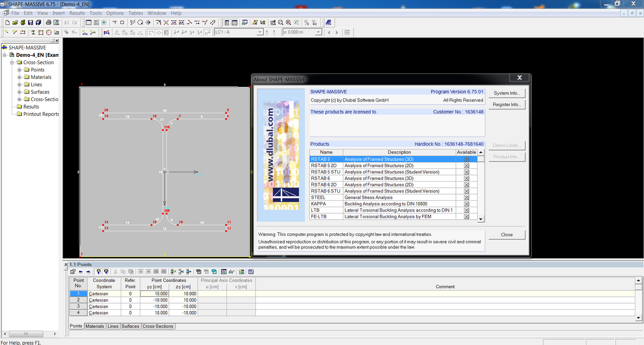Click the Cartesian cell in row 3
The width and height of the screenshot is (644, 345).
pos(104,306)
